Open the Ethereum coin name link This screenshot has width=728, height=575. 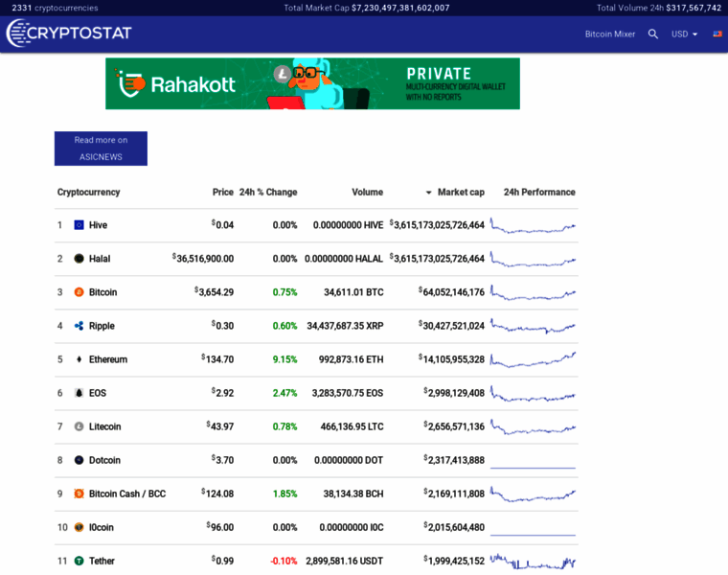(107, 359)
